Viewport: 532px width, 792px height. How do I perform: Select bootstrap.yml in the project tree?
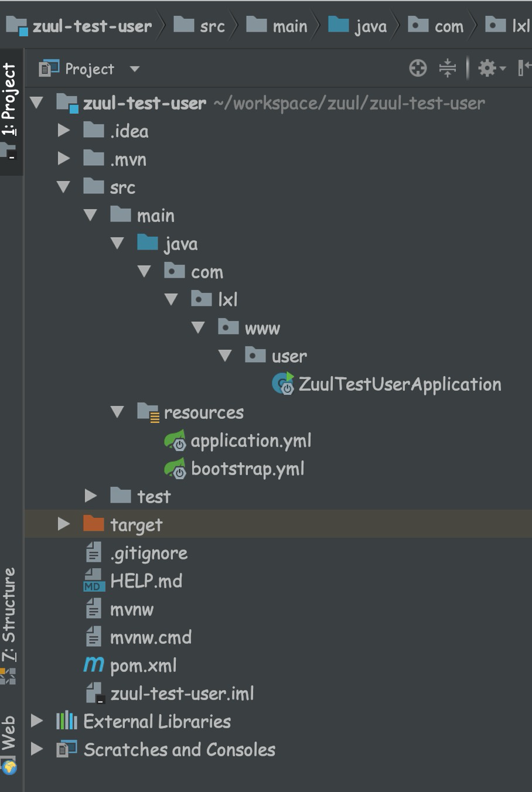247,469
